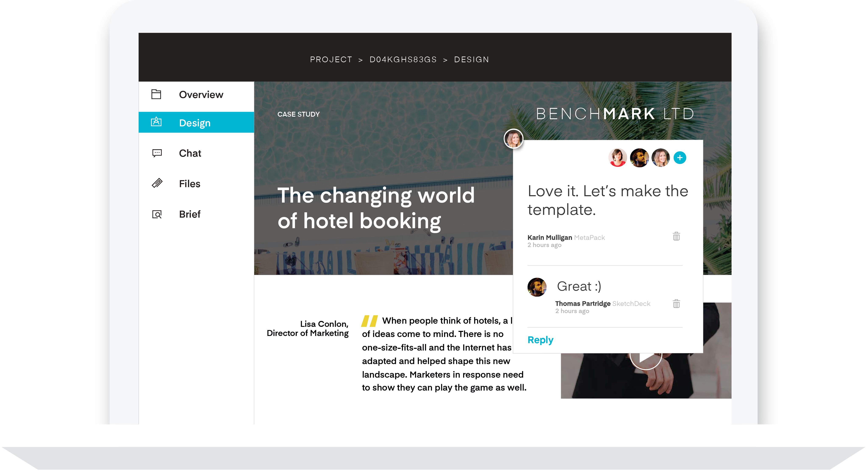Open the Files section label
The image size is (868, 471).
(190, 184)
